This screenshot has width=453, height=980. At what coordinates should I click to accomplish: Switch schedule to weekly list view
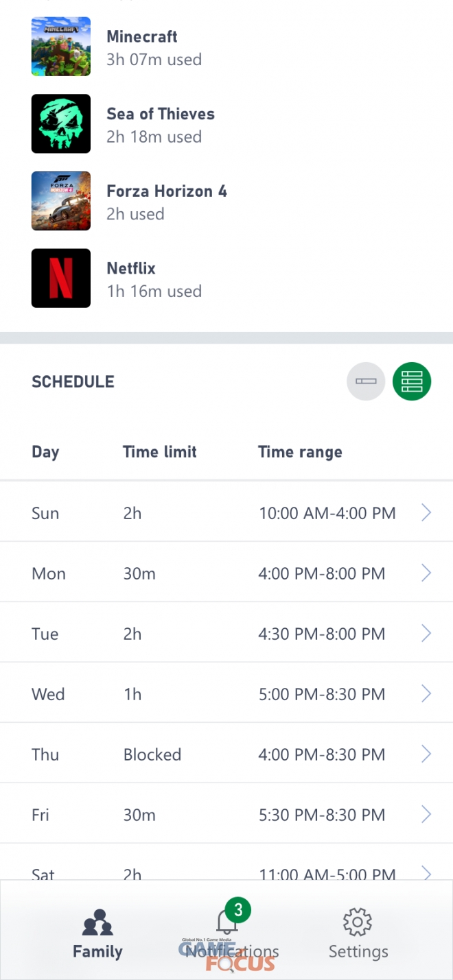pyautogui.click(x=412, y=381)
